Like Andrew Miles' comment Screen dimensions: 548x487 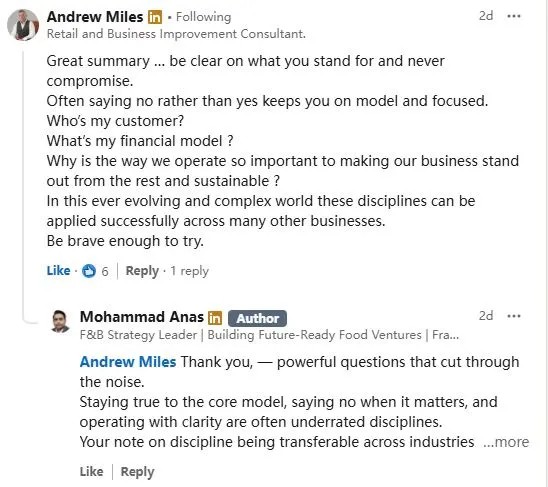[58, 271]
